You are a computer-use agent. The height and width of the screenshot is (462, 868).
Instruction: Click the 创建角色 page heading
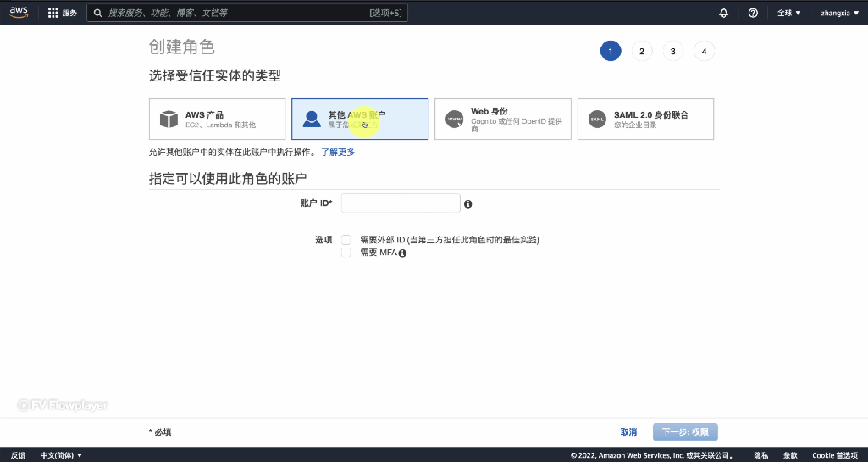[181, 47]
